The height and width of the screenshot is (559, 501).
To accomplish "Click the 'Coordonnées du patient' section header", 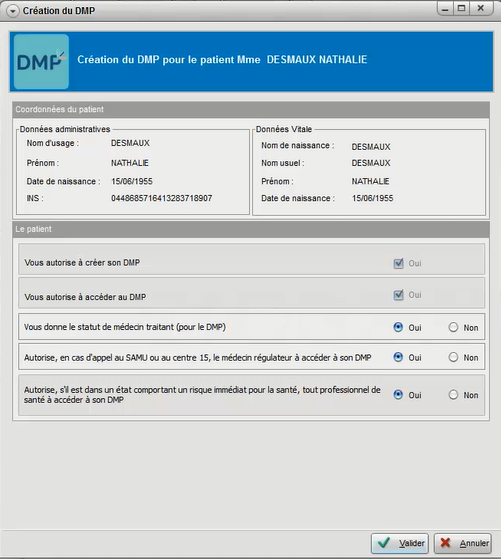I will [x=251, y=109].
